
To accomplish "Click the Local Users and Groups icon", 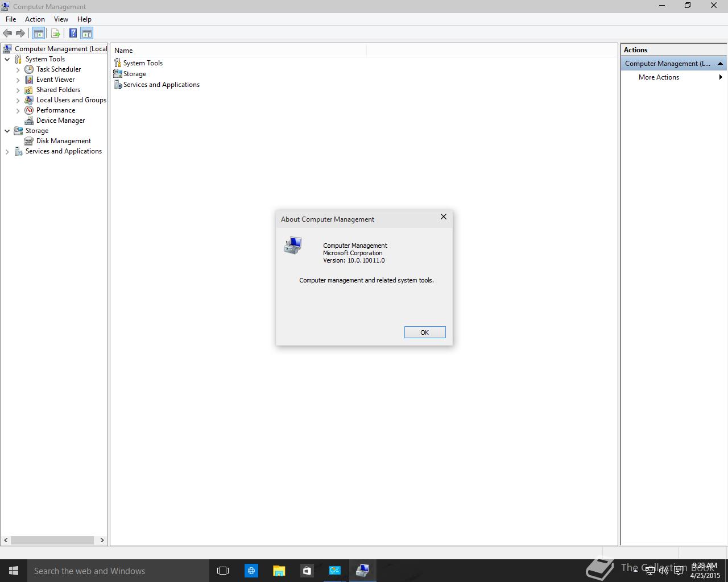I will pos(29,100).
